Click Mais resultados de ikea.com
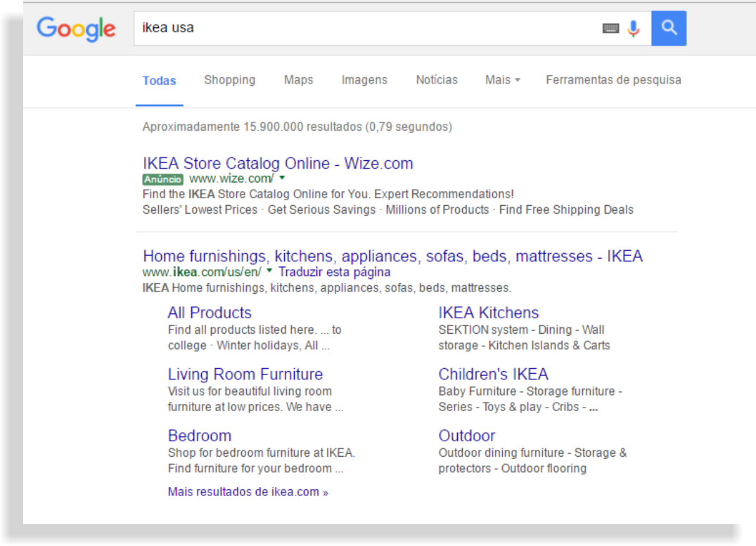The image size is (756, 546). [x=248, y=492]
